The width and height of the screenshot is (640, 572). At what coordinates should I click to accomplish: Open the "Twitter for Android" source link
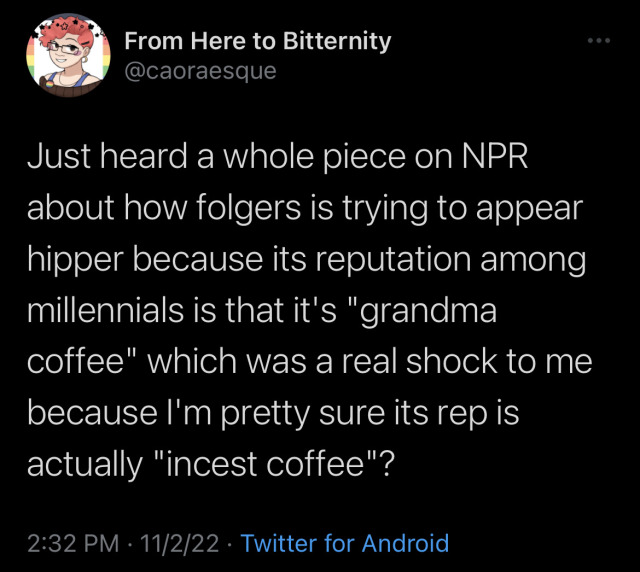[x=345, y=544]
